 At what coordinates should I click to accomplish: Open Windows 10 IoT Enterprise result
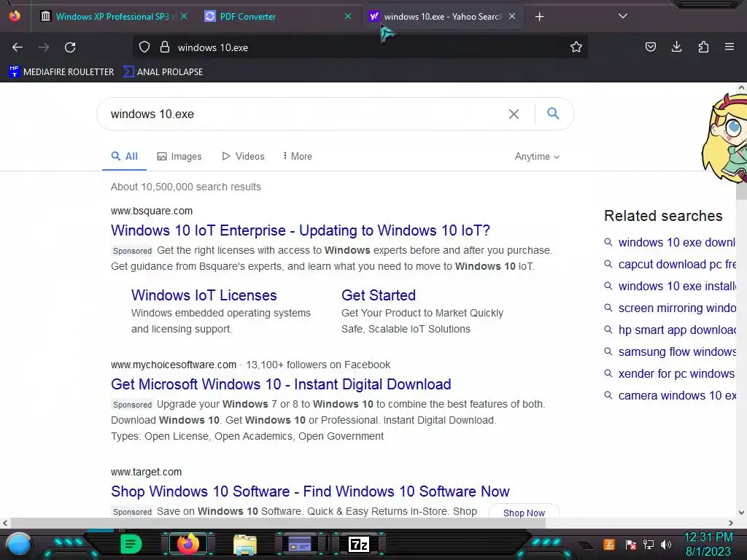coord(300,230)
